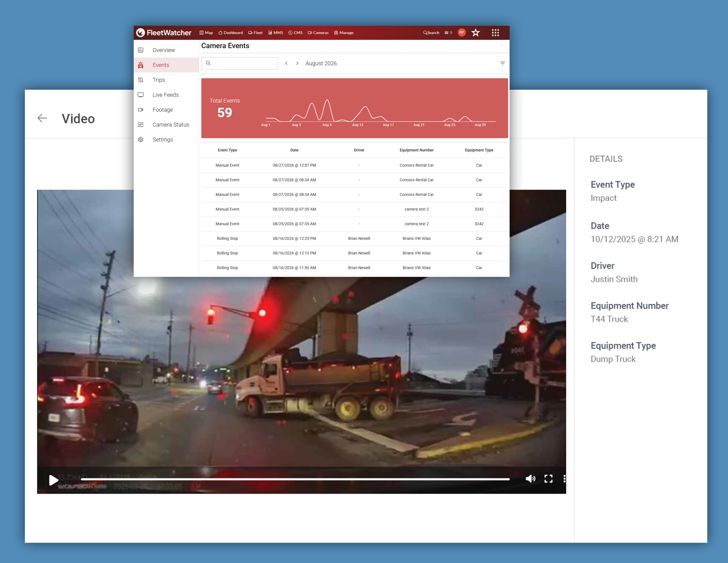Select the 08/16/2026 @ 11:50 AM event row
This screenshot has height=563, width=728.
click(355, 268)
